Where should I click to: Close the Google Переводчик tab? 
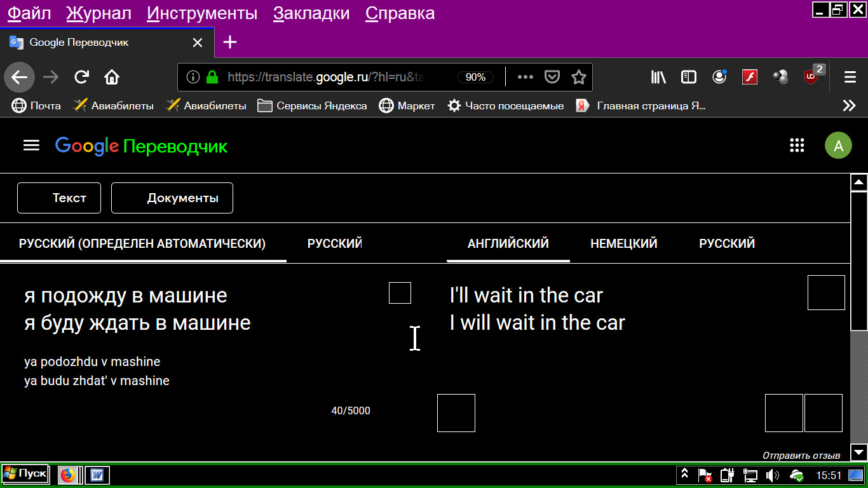(x=198, y=43)
